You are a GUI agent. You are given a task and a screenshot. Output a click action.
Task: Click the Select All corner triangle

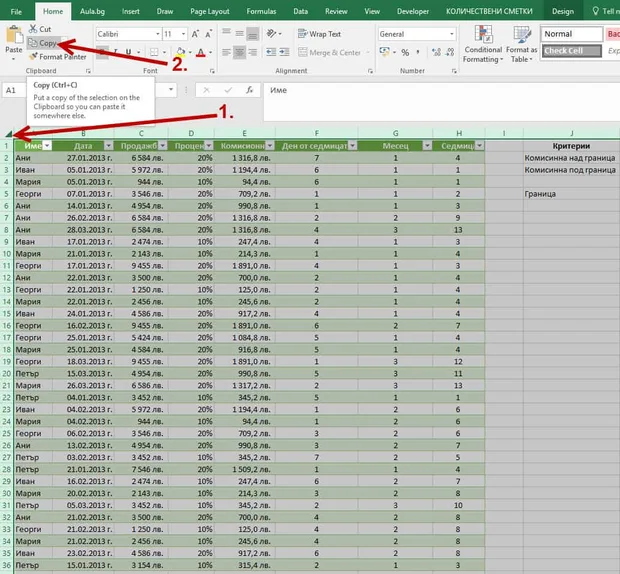[x=9, y=134]
